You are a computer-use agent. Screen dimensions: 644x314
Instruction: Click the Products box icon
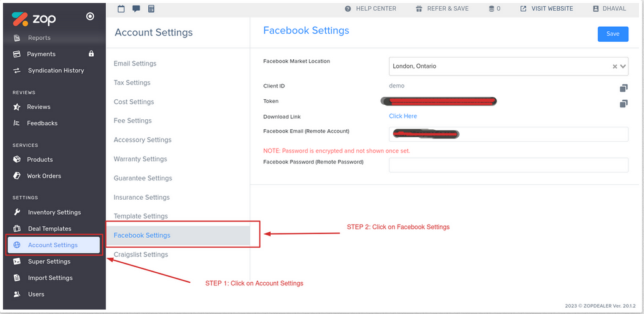pyautogui.click(x=17, y=159)
